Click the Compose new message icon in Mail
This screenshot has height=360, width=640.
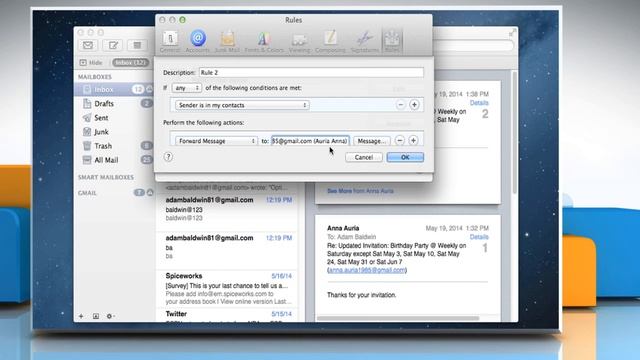pos(113,45)
